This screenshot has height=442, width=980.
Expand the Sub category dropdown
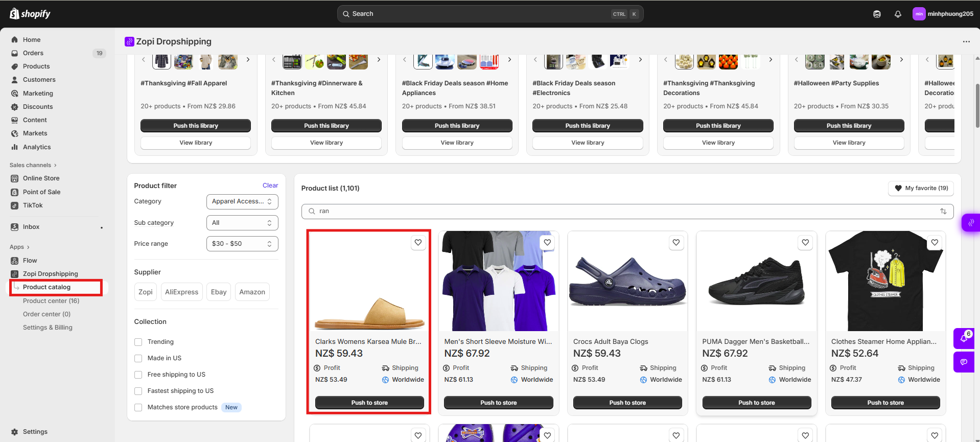242,223
